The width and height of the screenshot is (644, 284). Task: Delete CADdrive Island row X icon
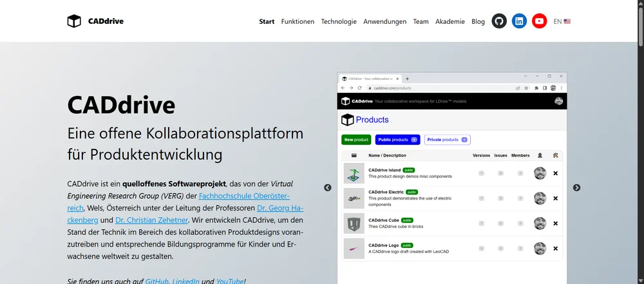555,173
